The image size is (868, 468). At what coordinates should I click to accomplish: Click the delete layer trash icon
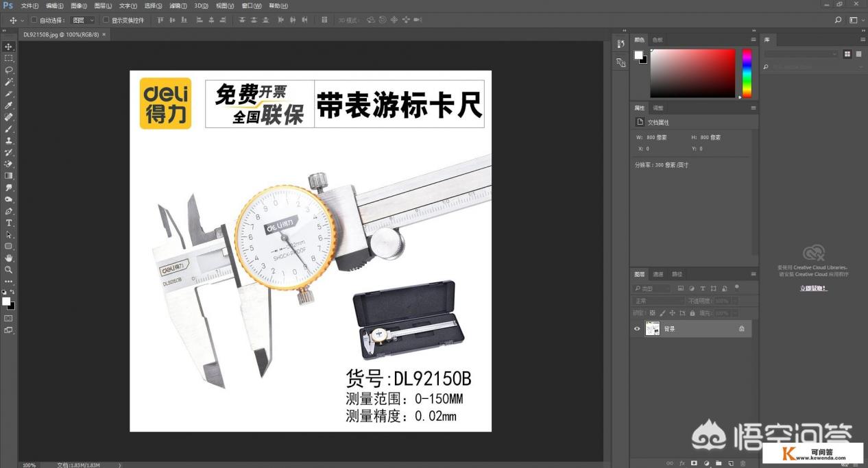pyautogui.click(x=743, y=464)
